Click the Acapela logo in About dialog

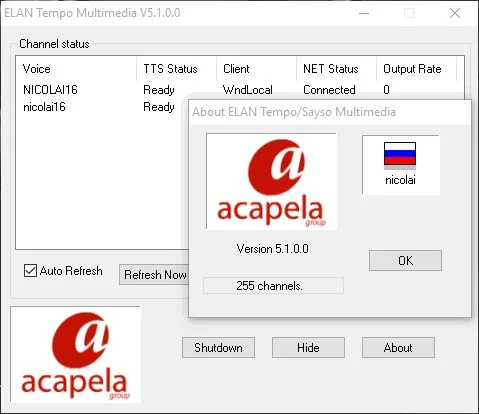(271, 181)
